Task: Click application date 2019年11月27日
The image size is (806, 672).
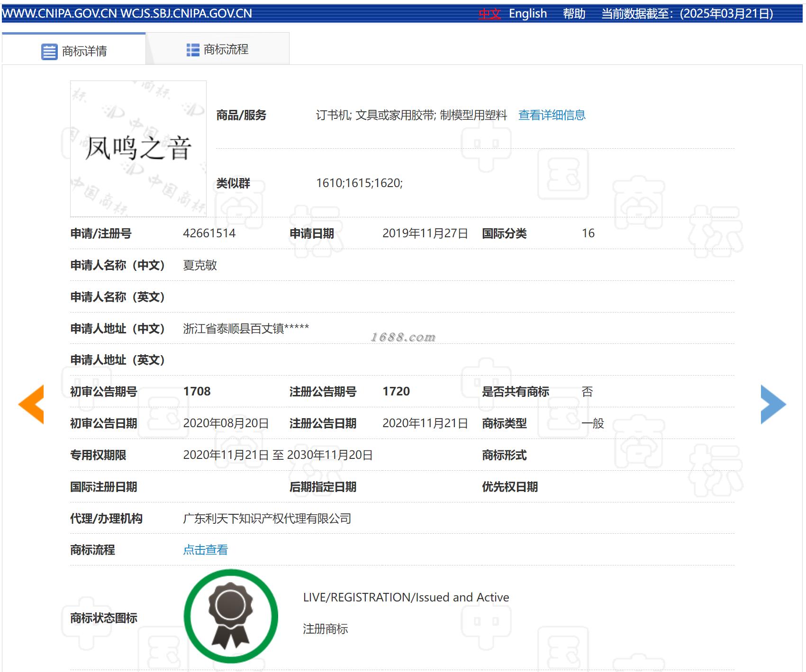Action: click(426, 233)
